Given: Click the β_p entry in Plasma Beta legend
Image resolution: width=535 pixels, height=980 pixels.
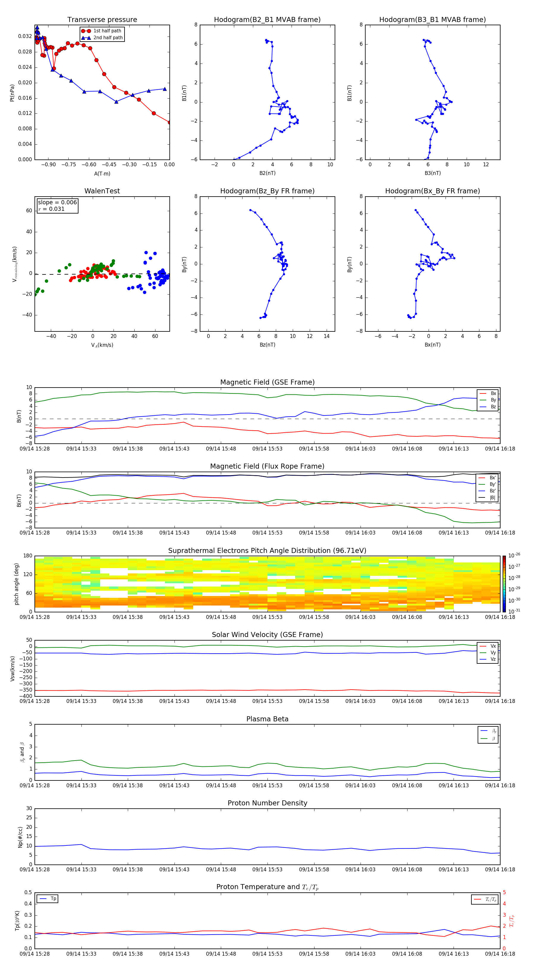Looking at the screenshot, I should pyautogui.click(x=488, y=731).
